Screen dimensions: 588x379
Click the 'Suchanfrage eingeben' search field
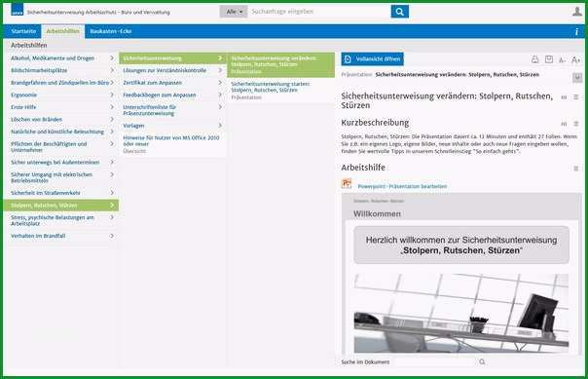click(318, 12)
